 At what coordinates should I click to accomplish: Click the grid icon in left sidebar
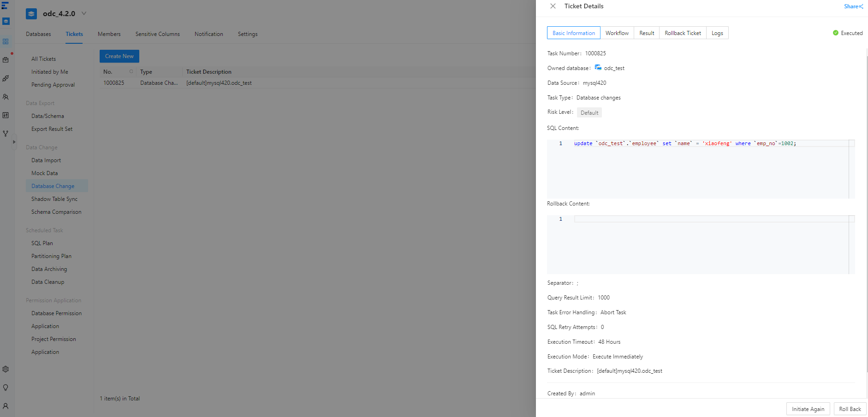[6, 41]
